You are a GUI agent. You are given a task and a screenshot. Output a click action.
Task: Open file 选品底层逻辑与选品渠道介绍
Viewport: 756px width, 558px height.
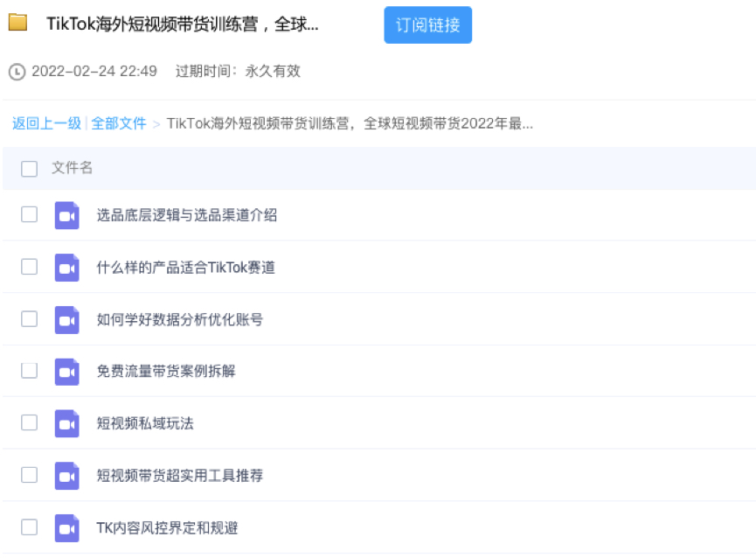tap(187, 215)
